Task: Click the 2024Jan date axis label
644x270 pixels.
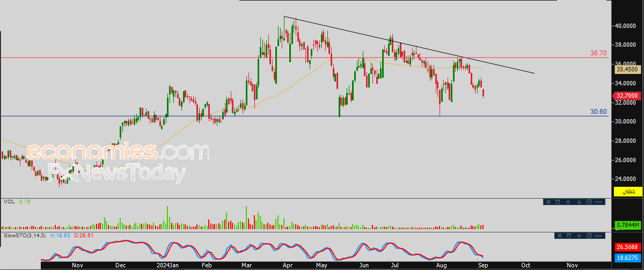Action: pos(167,265)
